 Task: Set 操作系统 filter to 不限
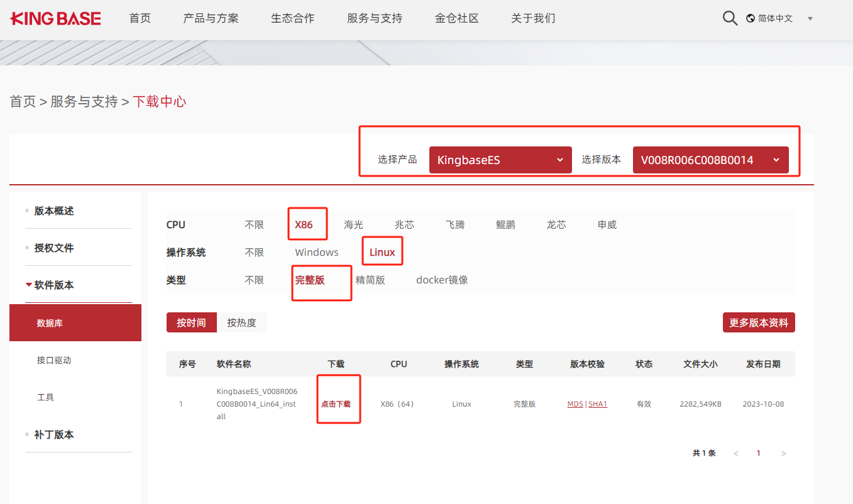(x=255, y=253)
